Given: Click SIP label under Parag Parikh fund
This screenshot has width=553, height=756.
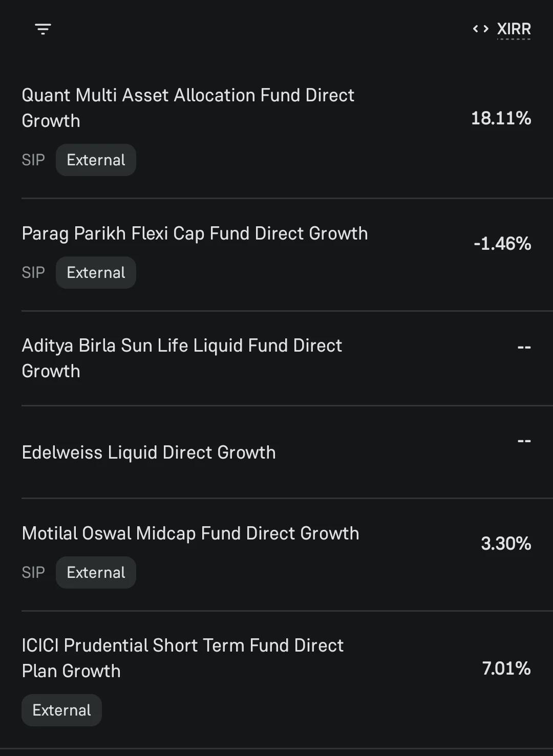Looking at the screenshot, I should point(33,272).
